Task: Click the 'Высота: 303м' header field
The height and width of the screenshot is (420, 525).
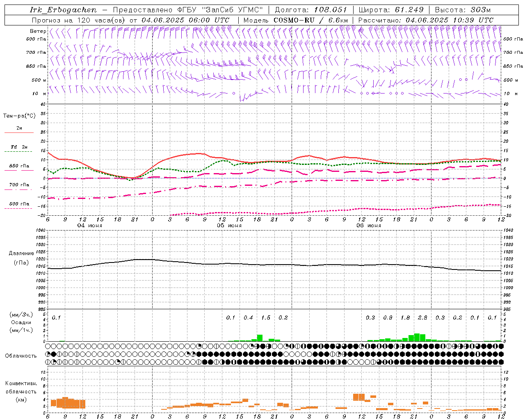Action: point(462,10)
